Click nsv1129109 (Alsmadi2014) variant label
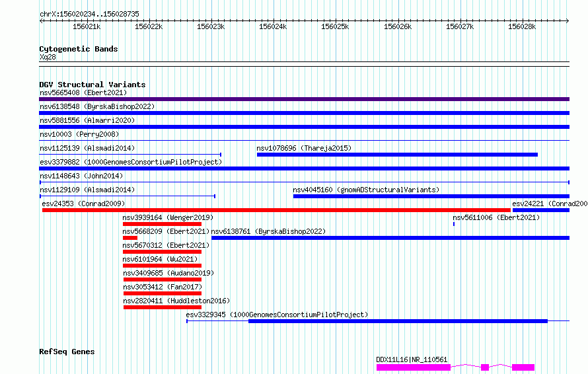 (87, 190)
